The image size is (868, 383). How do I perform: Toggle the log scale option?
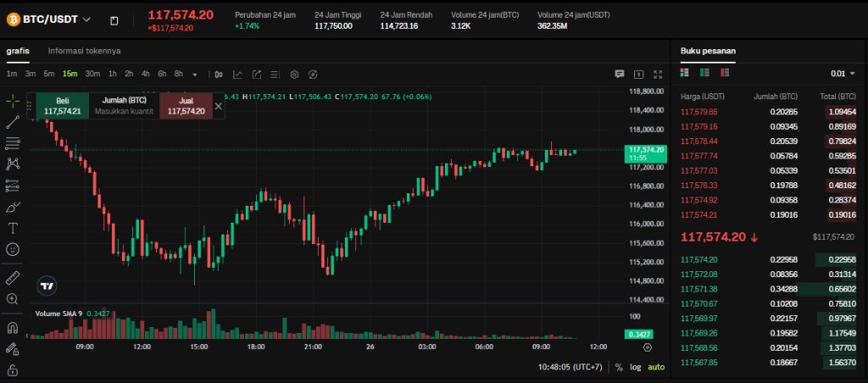click(x=636, y=367)
